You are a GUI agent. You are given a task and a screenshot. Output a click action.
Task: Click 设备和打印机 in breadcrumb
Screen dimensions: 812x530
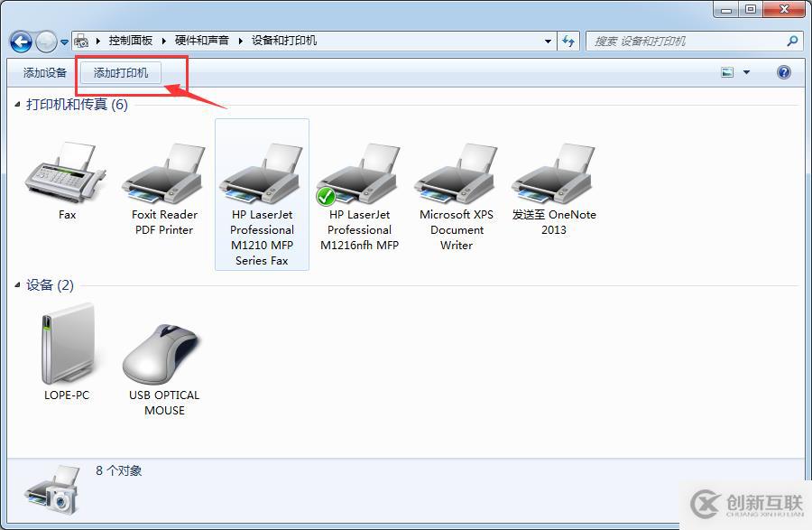(284, 41)
